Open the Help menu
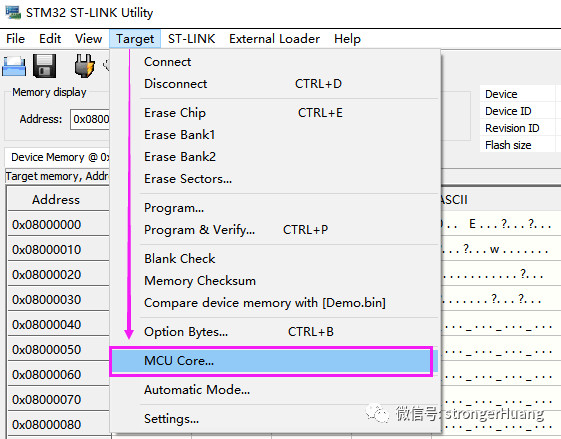The width and height of the screenshot is (561, 439). pyautogui.click(x=347, y=39)
